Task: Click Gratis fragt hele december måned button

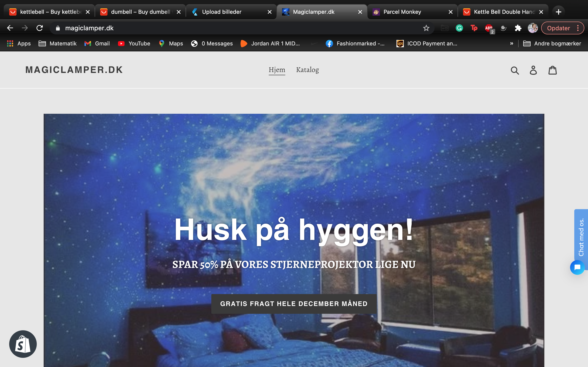Action: click(294, 304)
